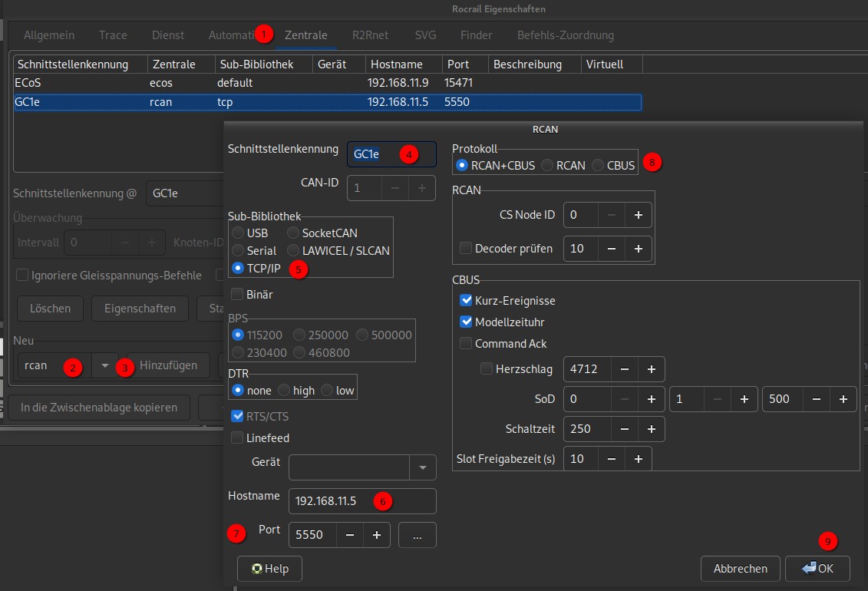Decrease Slot Freigabezeit value
This screenshot has height=591, width=868.
[x=611, y=459]
